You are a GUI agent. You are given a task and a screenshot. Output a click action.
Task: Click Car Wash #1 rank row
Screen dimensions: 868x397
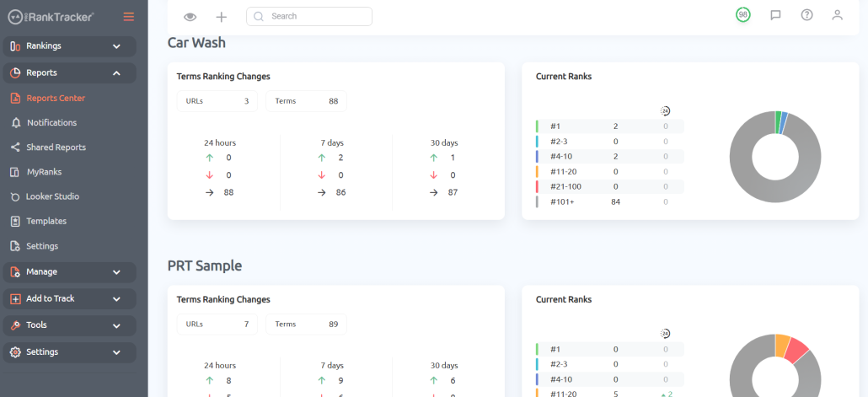pos(609,126)
